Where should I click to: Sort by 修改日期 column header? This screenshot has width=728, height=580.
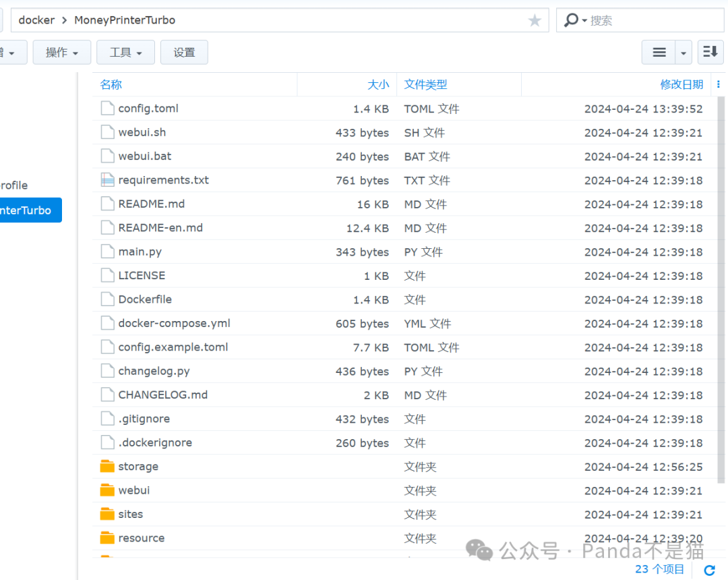tap(681, 84)
